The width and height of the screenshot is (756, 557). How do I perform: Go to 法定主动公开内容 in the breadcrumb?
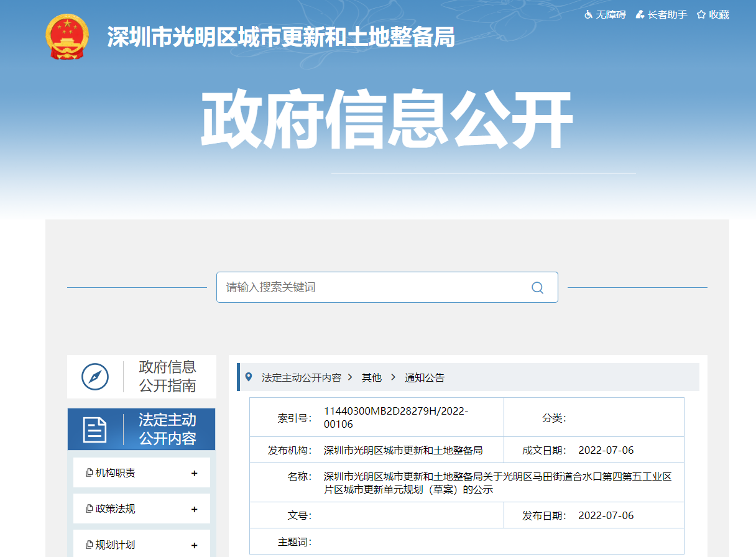point(301,377)
